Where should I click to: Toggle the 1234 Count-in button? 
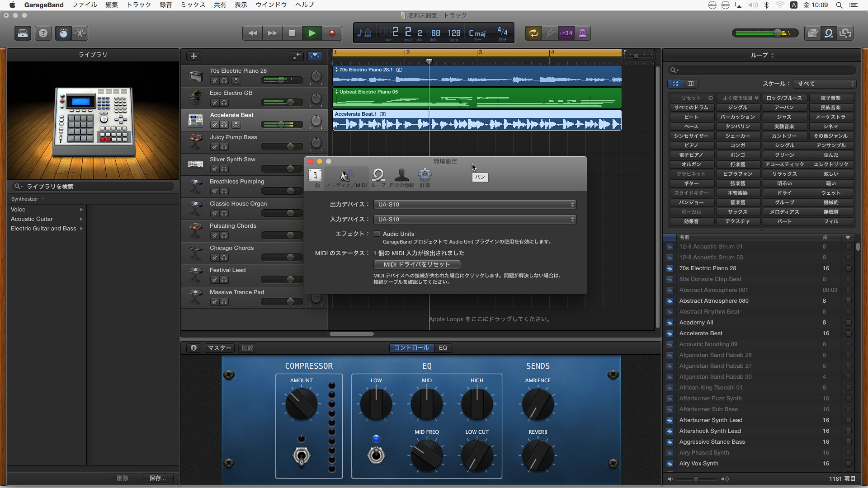[566, 33]
